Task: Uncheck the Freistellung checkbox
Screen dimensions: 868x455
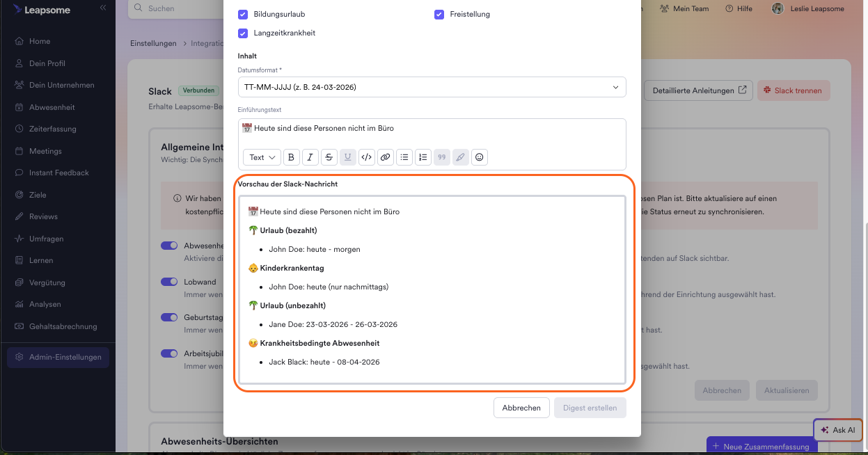Action: click(439, 14)
